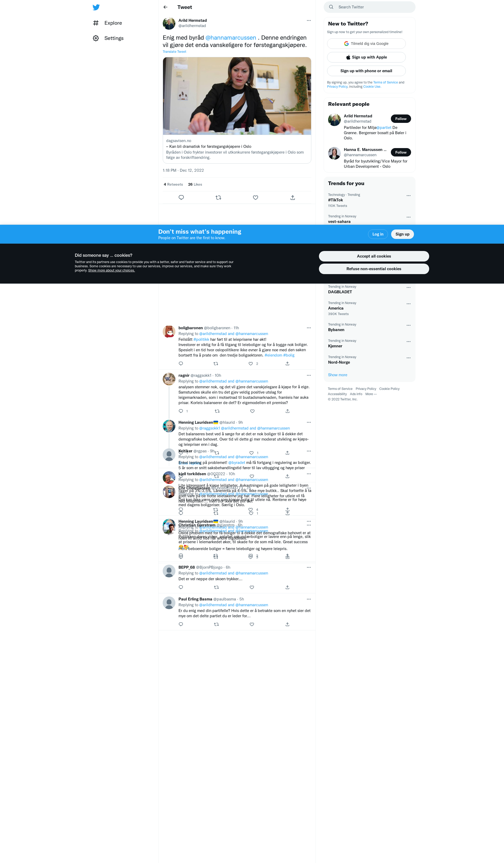Open boligbaronen's avatar
The width and height of the screenshot is (504, 863).
click(169, 332)
